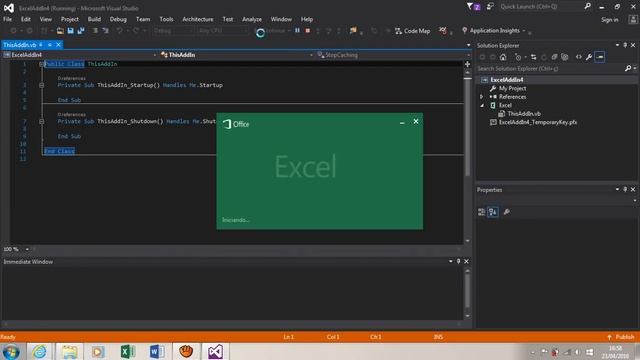Viewport: 640px width, 360px height.
Task: Collapse the Excel folder node
Action: point(482,105)
